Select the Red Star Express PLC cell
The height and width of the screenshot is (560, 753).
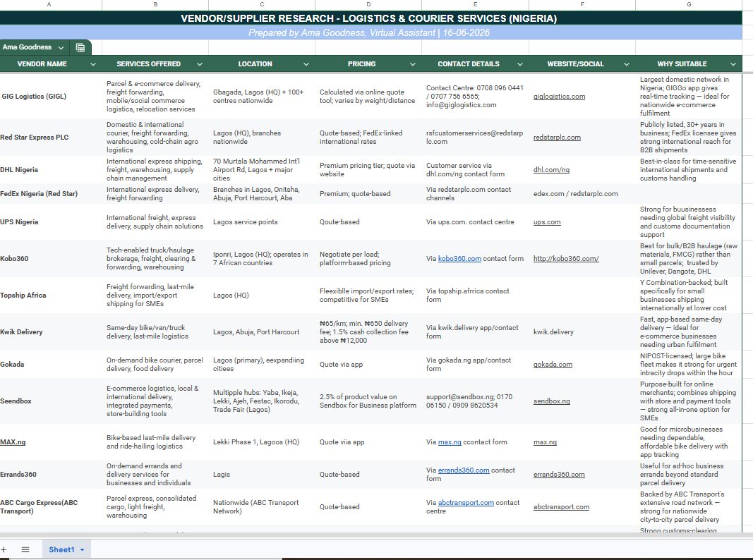pos(51,138)
